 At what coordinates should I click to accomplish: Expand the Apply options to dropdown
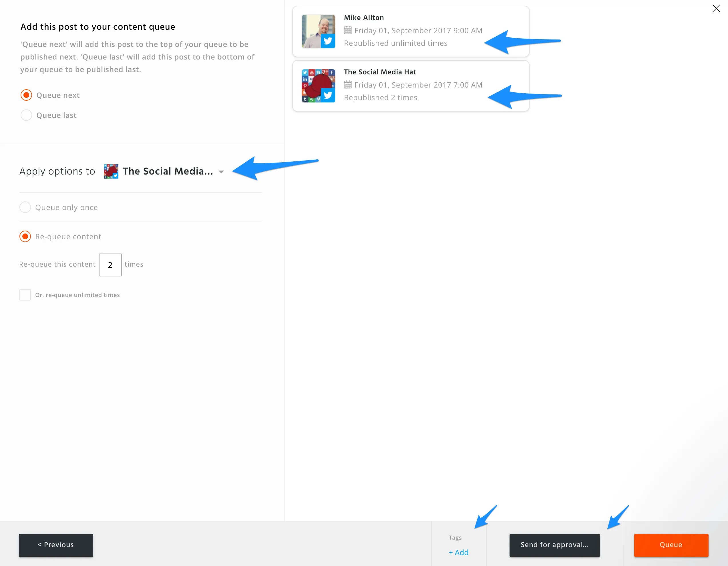(222, 171)
